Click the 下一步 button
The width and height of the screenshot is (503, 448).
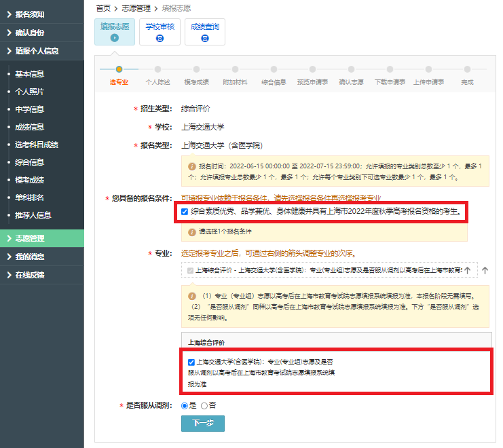[203, 424]
